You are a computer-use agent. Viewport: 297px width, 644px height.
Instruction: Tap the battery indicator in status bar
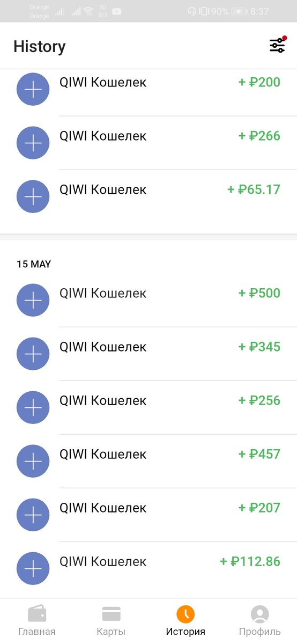tap(239, 11)
